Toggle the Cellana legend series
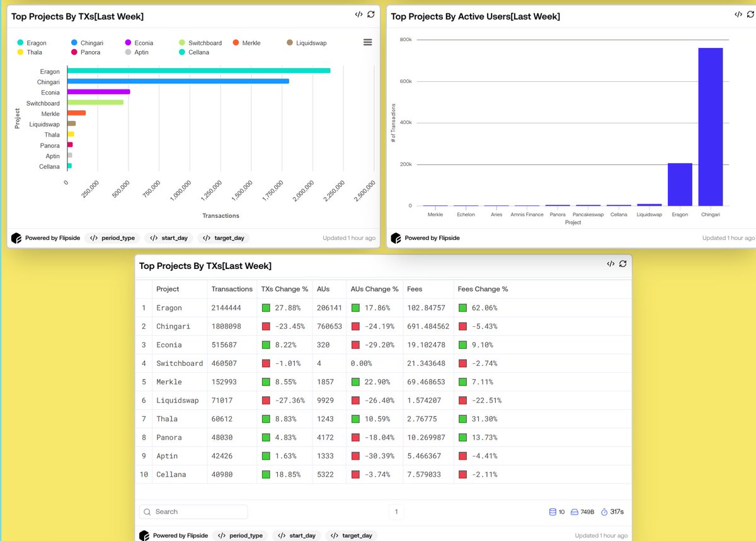 (x=194, y=52)
